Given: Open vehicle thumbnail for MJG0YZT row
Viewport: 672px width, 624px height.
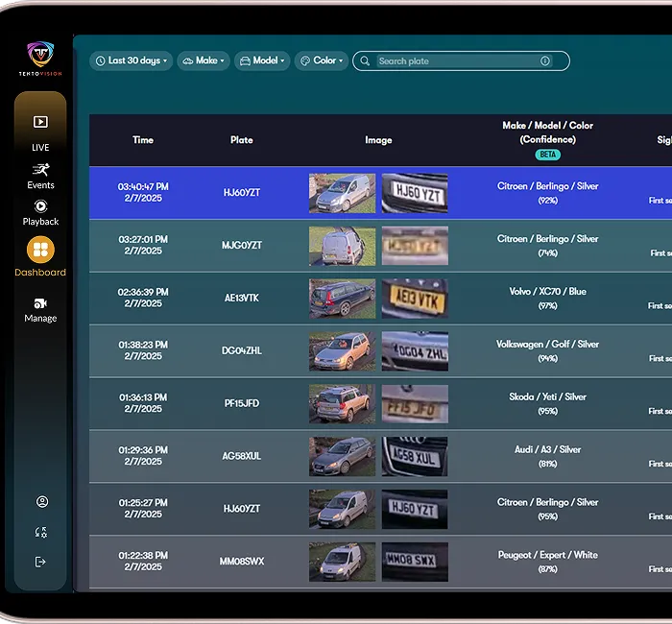Looking at the screenshot, I should tap(342, 246).
